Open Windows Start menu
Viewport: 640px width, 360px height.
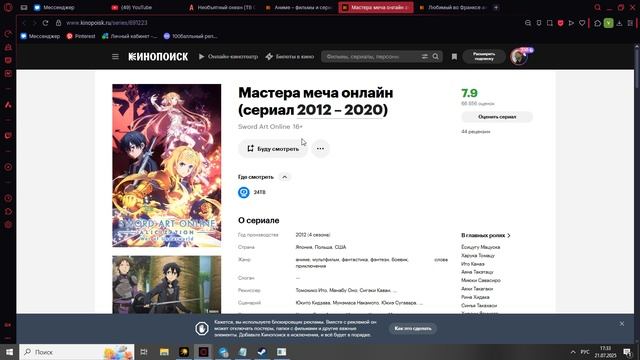9,352
